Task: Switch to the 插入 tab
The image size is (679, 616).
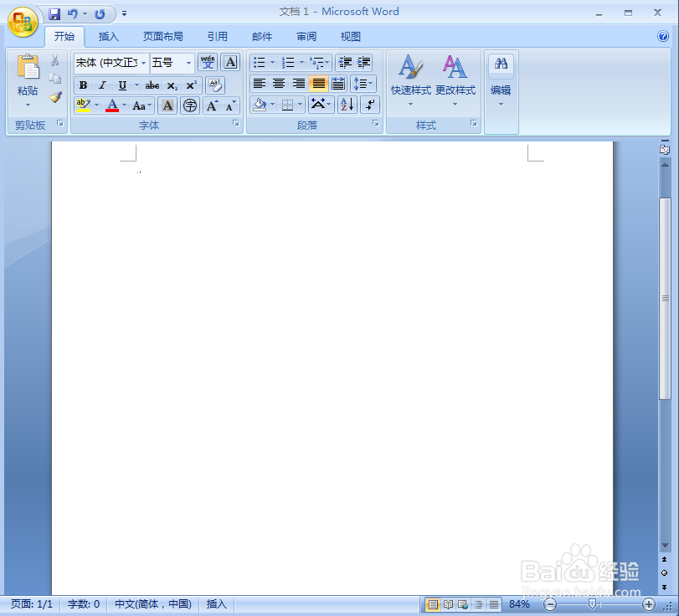Action: (108, 37)
